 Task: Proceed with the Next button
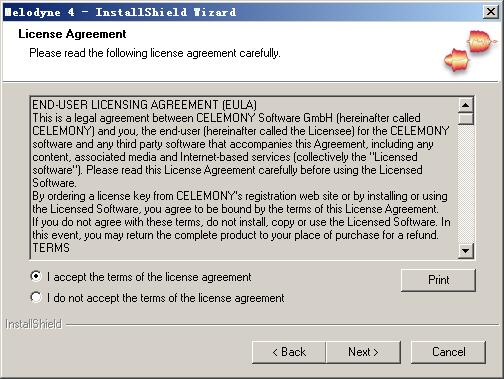pyautogui.click(x=363, y=352)
